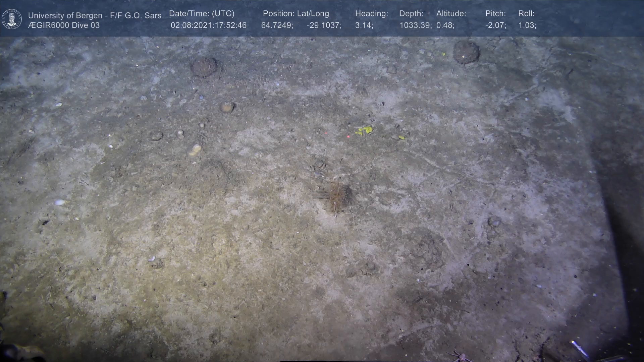The height and width of the screenshot is (362, 644).
Task: Select the pitch value -2.07
Action: coord(495,25)
